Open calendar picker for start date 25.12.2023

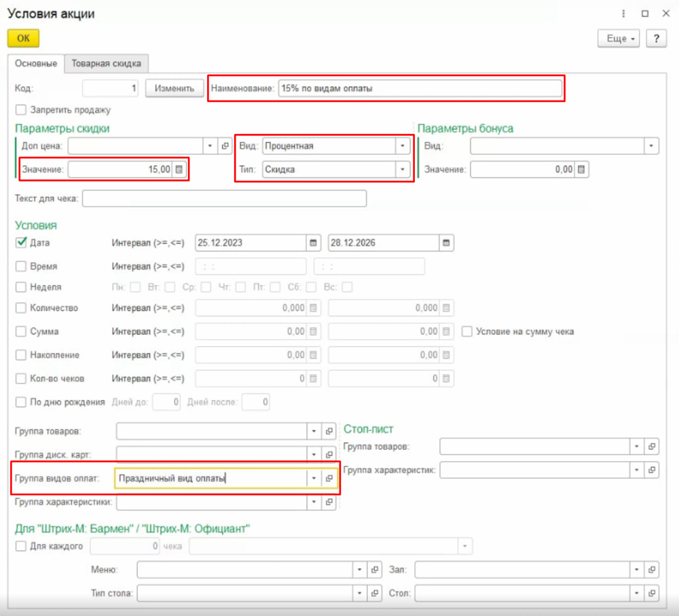pos(313,242)
